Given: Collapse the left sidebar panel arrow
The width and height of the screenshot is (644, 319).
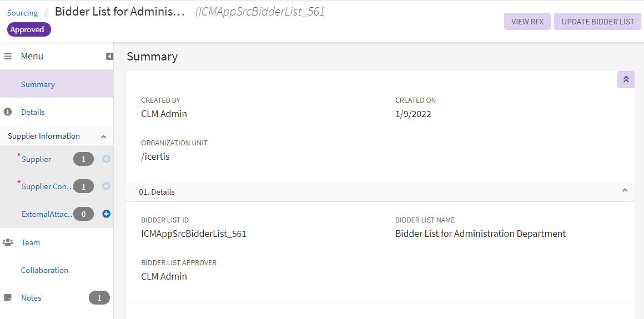Looking at the screenshot, I should pyautogui.click(x=109, y=56).
